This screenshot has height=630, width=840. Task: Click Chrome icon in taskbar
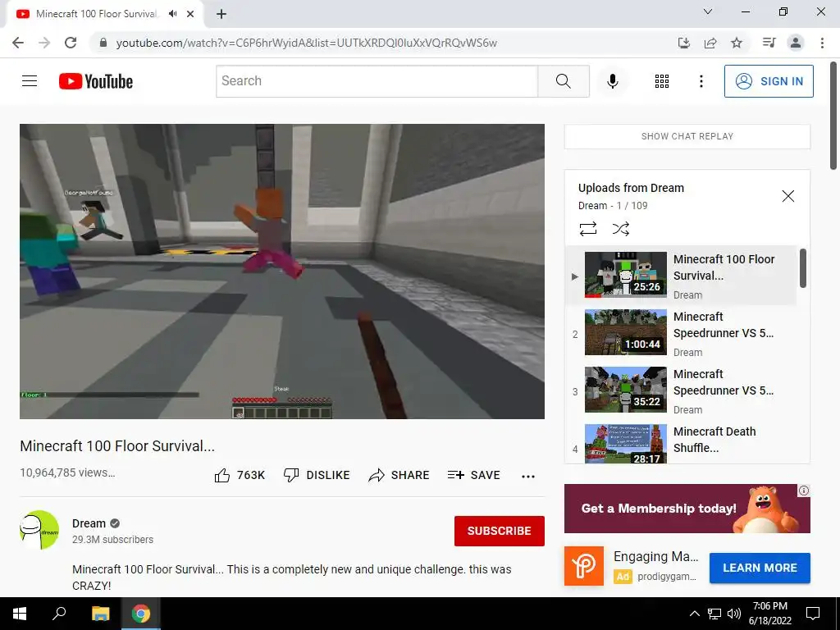click(141, 614)
